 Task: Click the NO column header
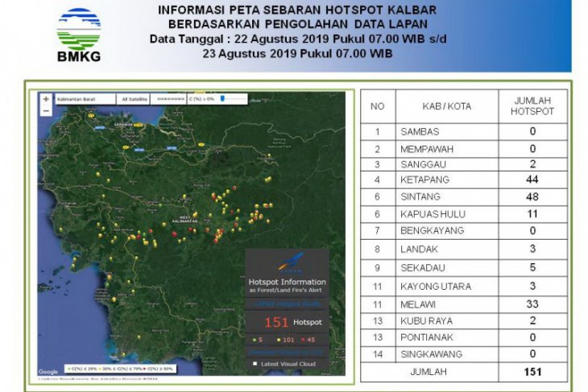pos(377,106)
